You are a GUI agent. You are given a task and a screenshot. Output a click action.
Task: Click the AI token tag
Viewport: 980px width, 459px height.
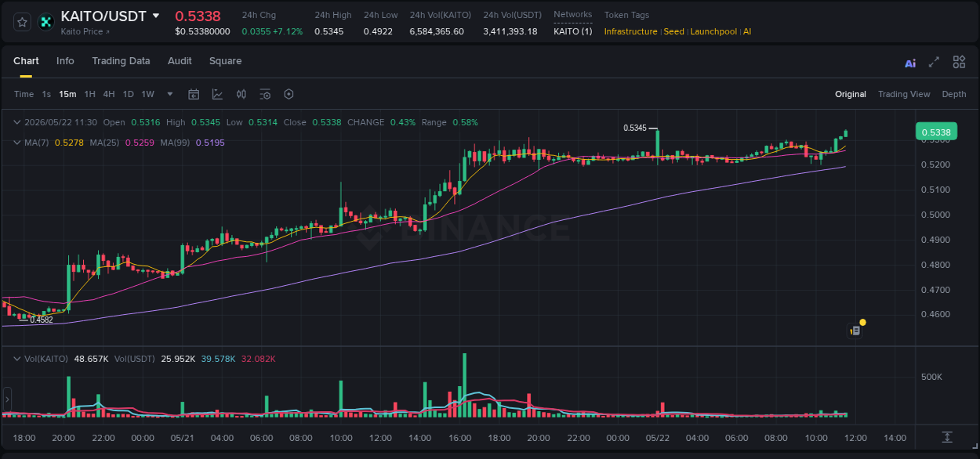point(747,31)
